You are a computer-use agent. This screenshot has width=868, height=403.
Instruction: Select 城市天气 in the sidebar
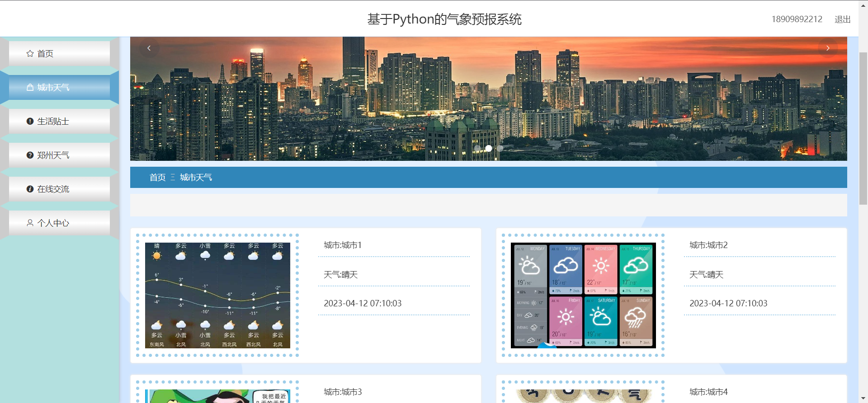(x=59, y=87)
